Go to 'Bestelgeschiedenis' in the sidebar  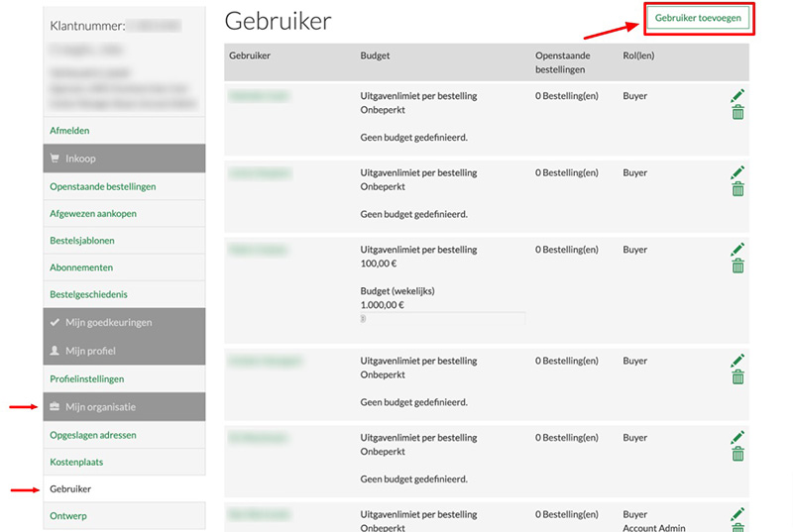88,294
